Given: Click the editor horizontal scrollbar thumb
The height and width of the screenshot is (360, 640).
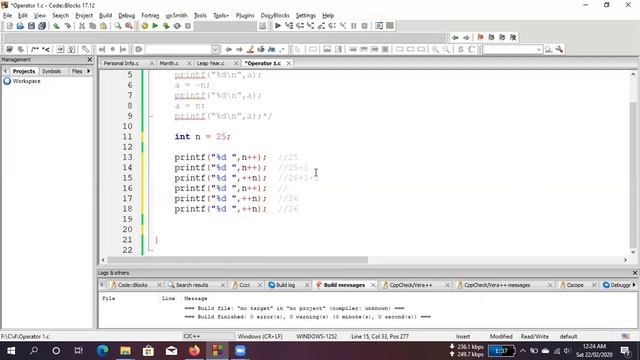Looking at the screenshot, I should 237,260.
